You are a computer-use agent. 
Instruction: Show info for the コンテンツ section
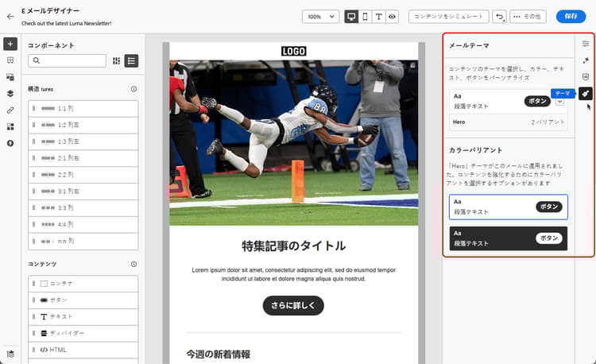click(x=134, y=264)
